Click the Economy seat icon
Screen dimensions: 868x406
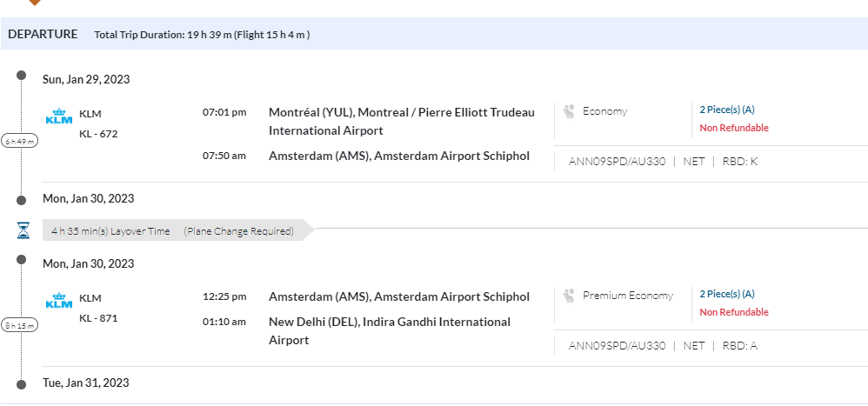(570, 111)
